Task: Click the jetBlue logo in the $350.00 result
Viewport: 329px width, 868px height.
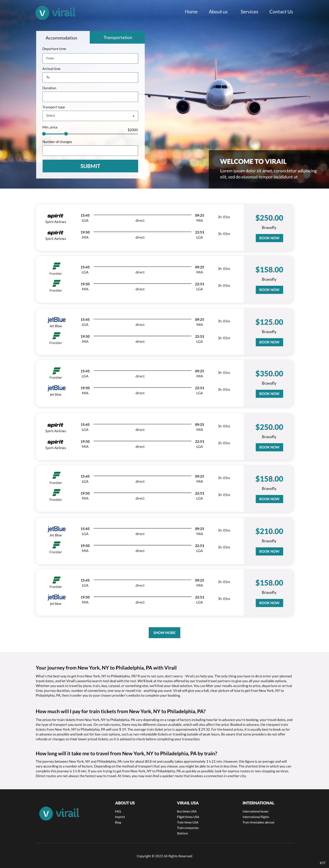Action: (56, 388)
